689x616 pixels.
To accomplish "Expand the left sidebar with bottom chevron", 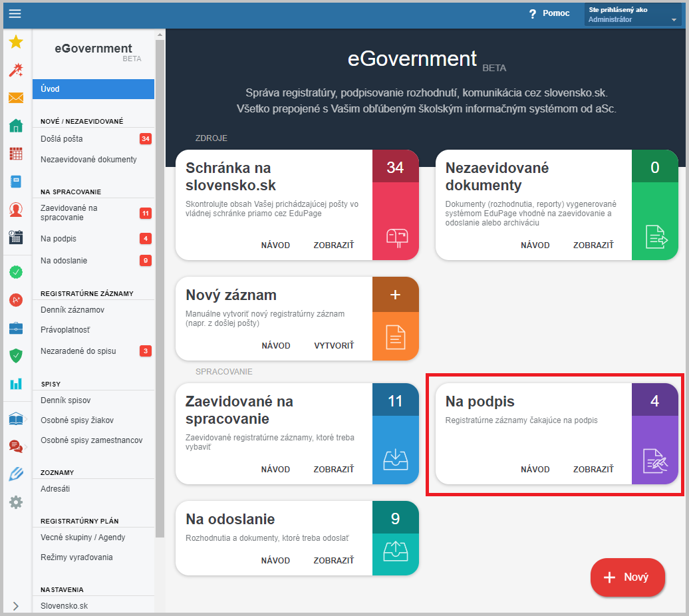I will point(16,606).
